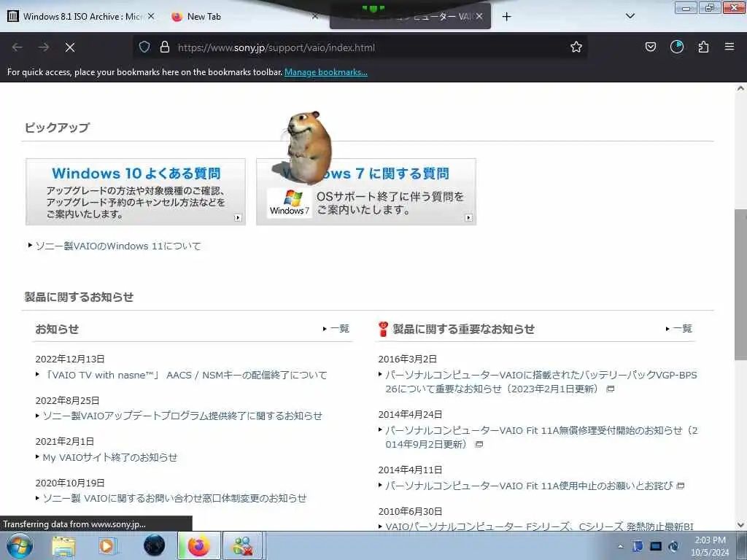747x560 pixels.
Task: Open battery pack VGP-BPS26 important notice
Action: tap(541, 382)
